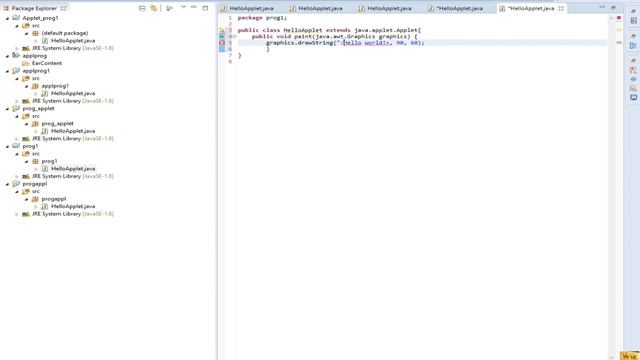Collapse the Applet_prog1 project

tap(7, 18)
